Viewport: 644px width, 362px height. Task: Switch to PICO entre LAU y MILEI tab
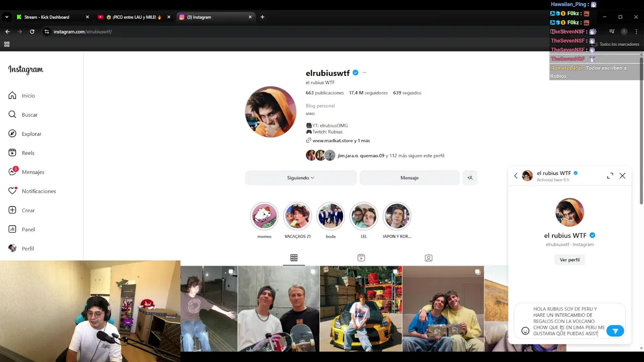coord(133,17)
